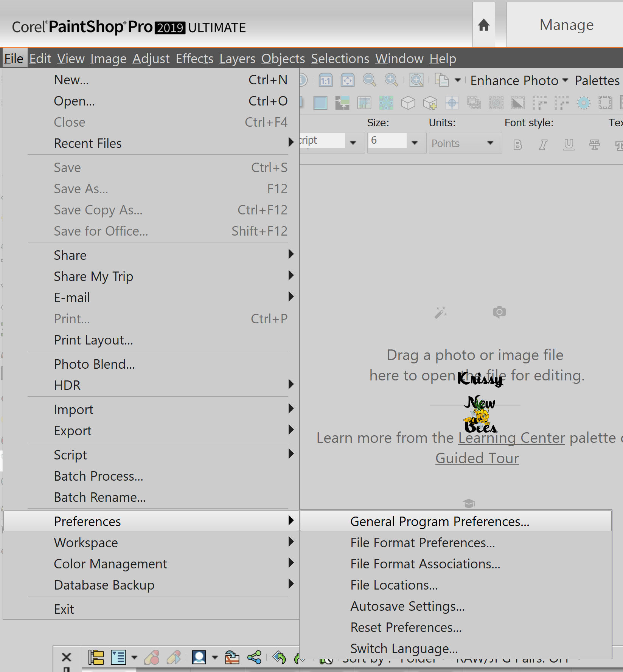The image size is (623, 672).
Task: Open File Locations... preferences
Action: pyautogui.click(x=456, y=585)
